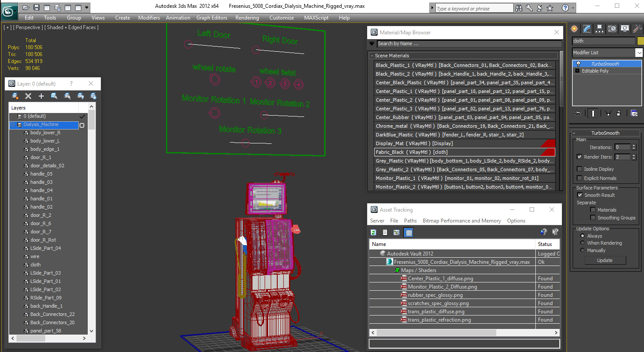Click Refresh icon in Asset Tracking toolbar
The height and width of the screenshot is (352, 644).
tap(373, 232)
